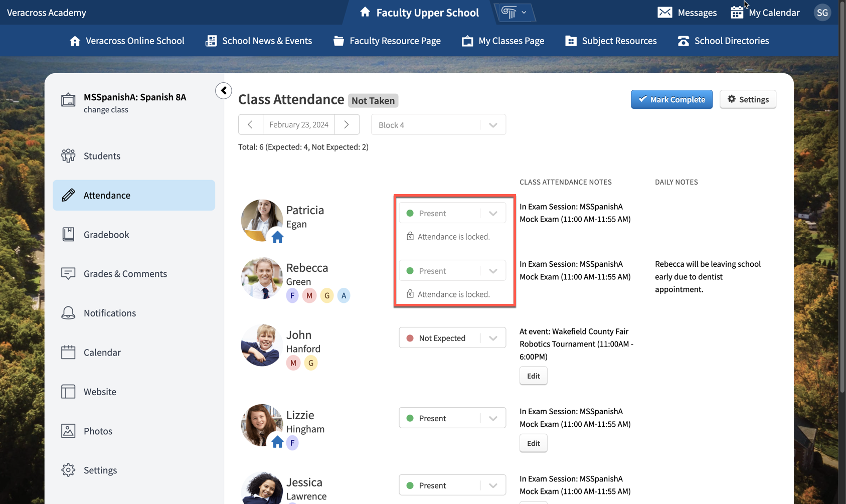
Task: Open the School Directories menu
Action: pos(723,41)
